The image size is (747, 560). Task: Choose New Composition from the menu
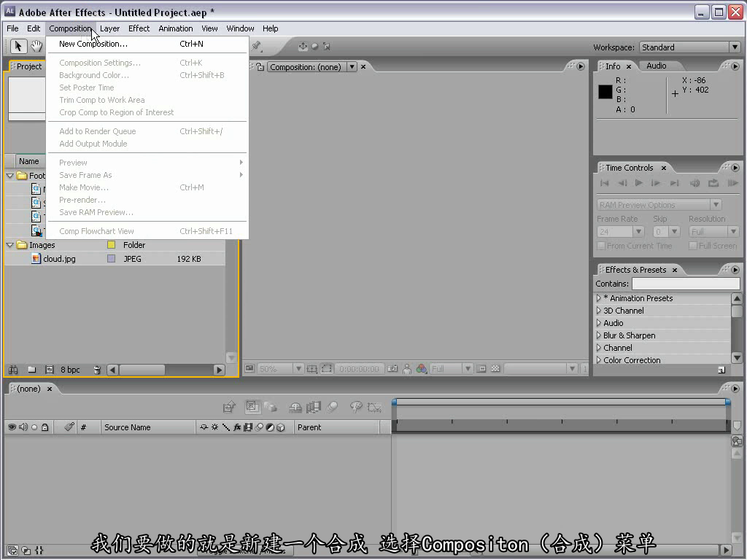(x=93, y=44)
